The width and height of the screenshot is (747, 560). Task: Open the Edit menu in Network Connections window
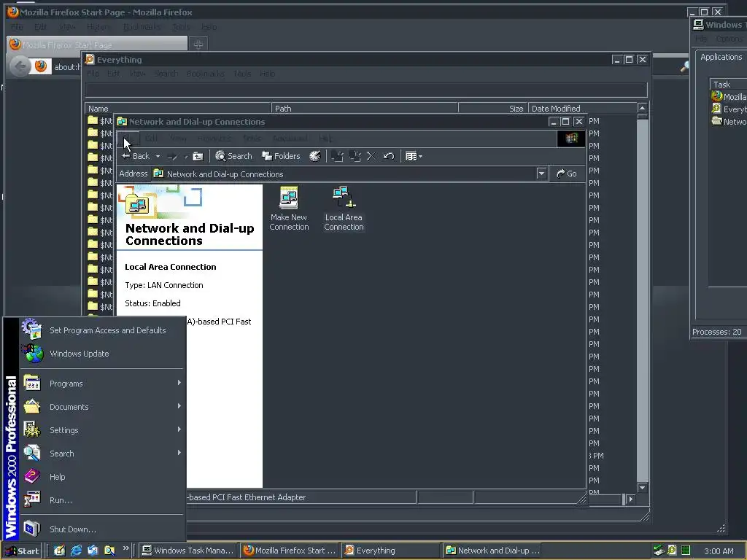(152, 138)
